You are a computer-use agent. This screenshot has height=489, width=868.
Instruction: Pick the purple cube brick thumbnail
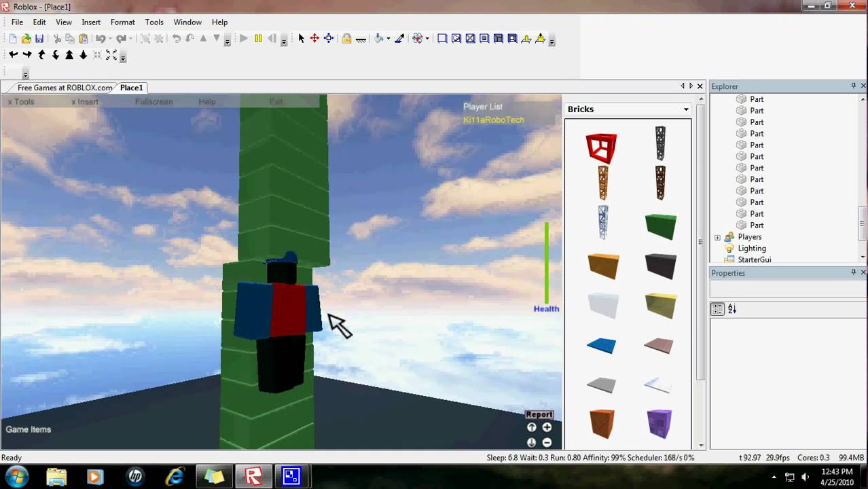point(659,424)
